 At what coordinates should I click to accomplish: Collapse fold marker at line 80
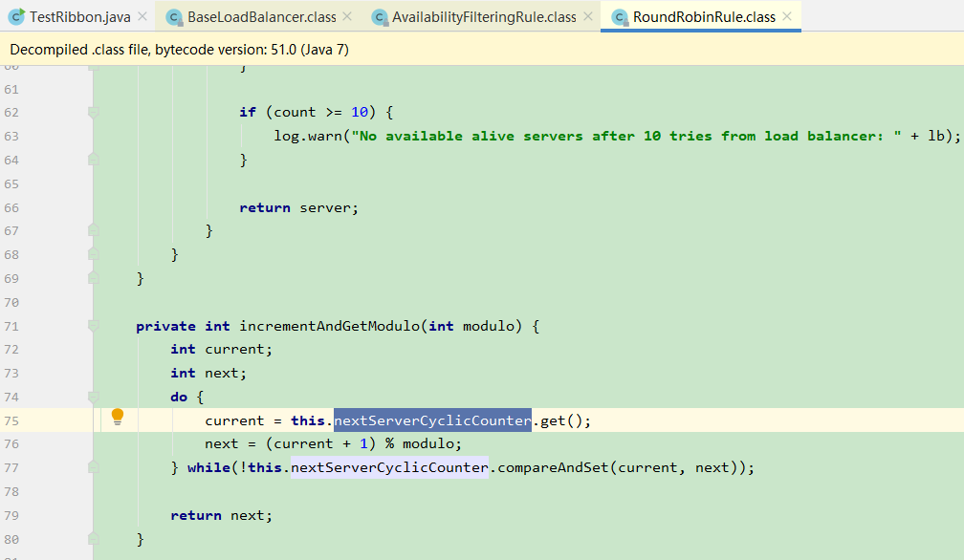click(94, 539)
